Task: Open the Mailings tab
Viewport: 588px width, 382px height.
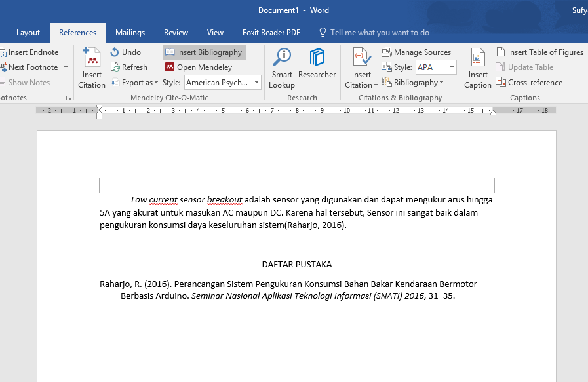Action: pyautogui.click(x=130, y=33)
